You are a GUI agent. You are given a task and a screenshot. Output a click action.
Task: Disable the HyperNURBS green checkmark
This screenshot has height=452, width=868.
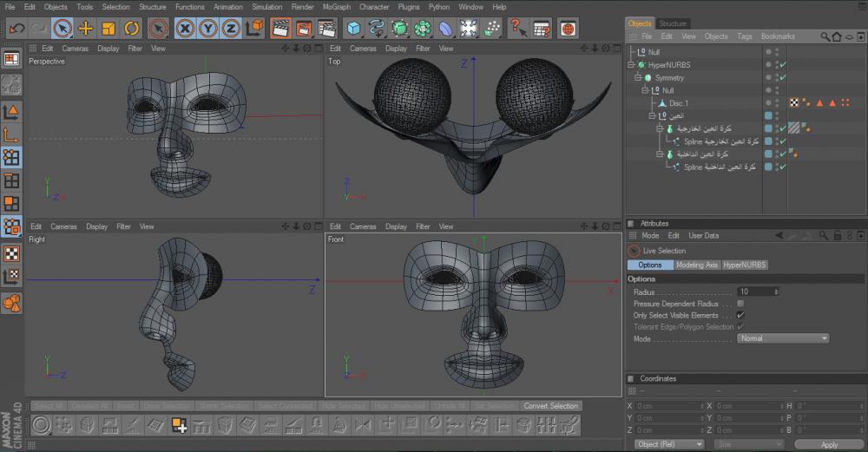[783, 65]
